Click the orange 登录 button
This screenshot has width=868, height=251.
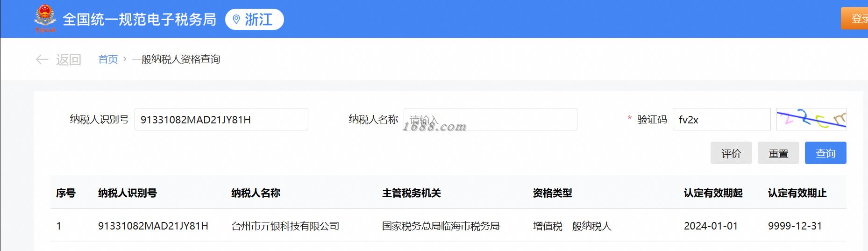(854, 19)
